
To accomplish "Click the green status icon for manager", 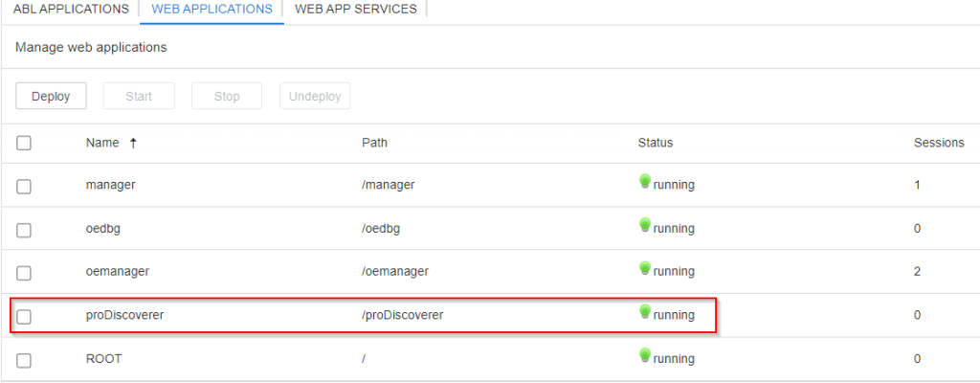I will (x=644, y=182).
